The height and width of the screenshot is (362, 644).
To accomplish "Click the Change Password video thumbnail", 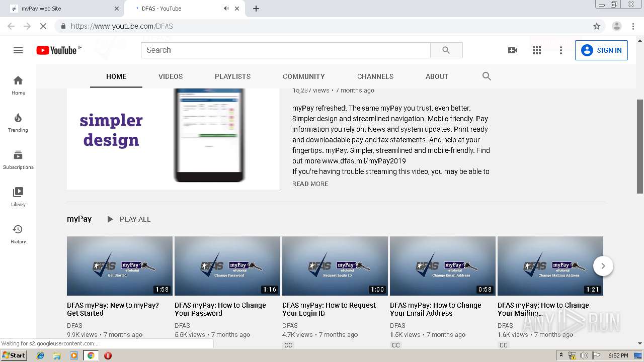I will point(227,265).
